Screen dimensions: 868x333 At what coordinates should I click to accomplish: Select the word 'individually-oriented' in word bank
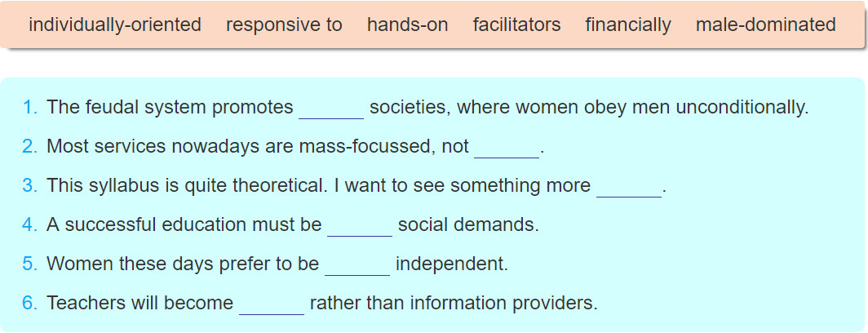115,25
